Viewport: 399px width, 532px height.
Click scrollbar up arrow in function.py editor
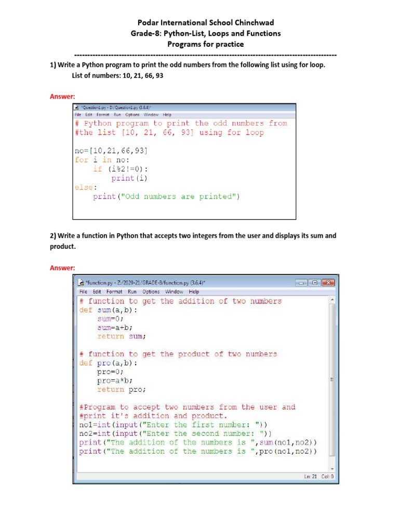[x=332, y=300]
